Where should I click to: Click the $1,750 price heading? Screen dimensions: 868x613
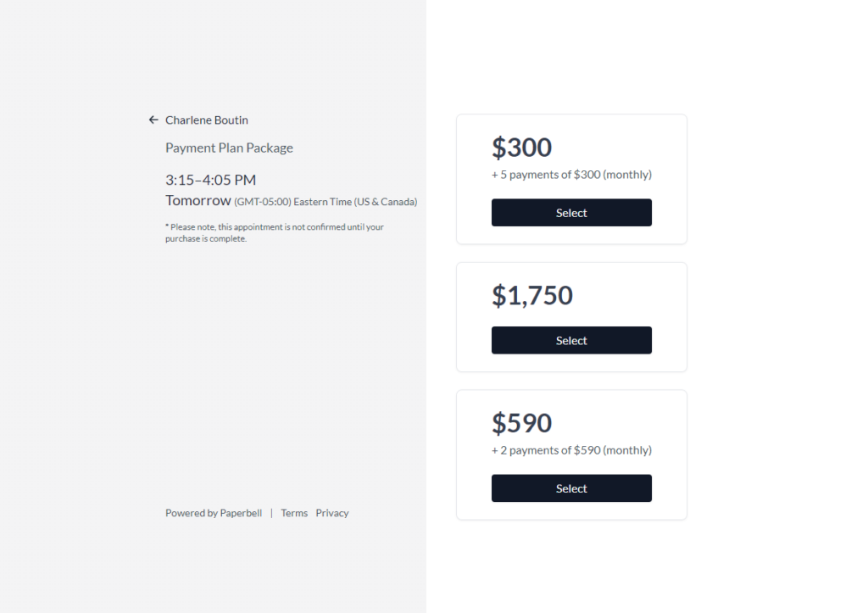532,295
